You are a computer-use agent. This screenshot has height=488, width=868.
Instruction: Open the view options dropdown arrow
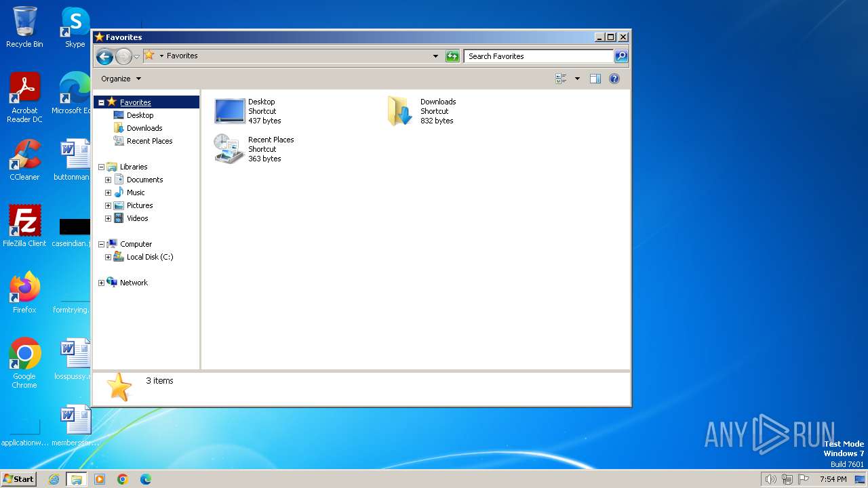pos(577,79)
